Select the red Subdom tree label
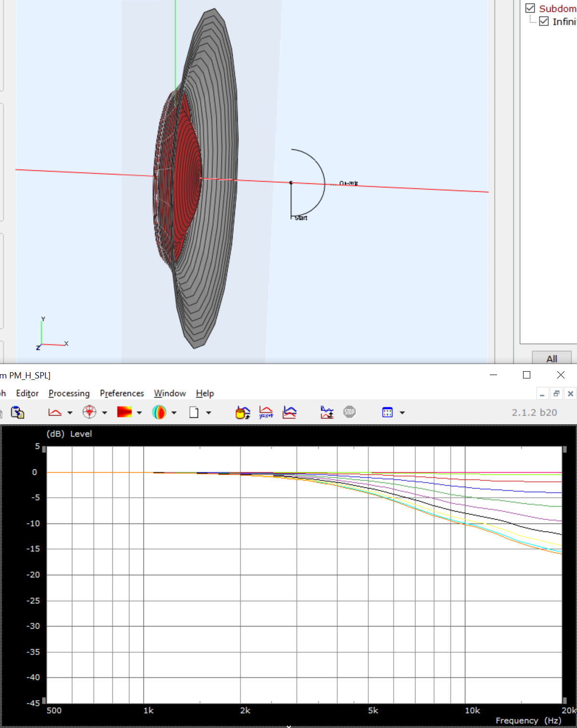This screenshot has height=728, width=577. (558, 9)
